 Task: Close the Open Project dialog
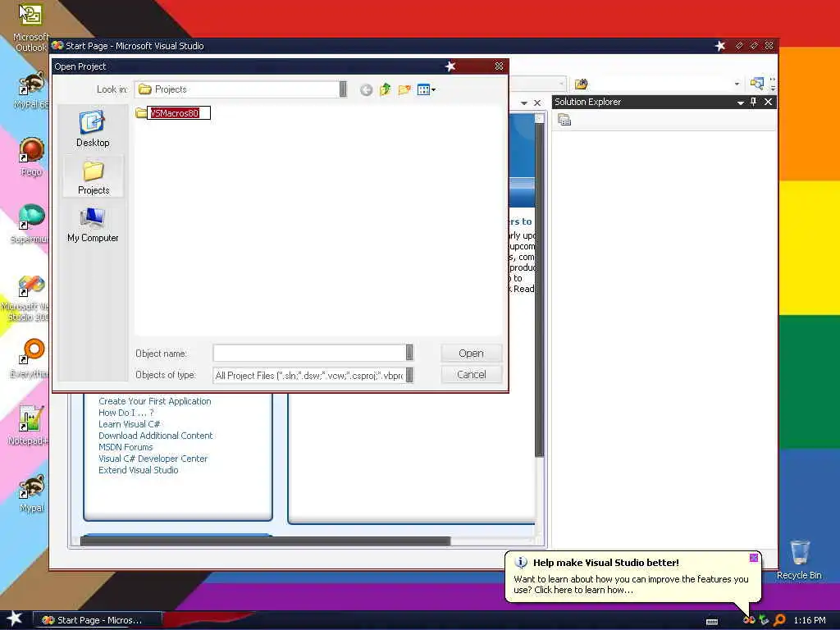(x=499, y=66)
